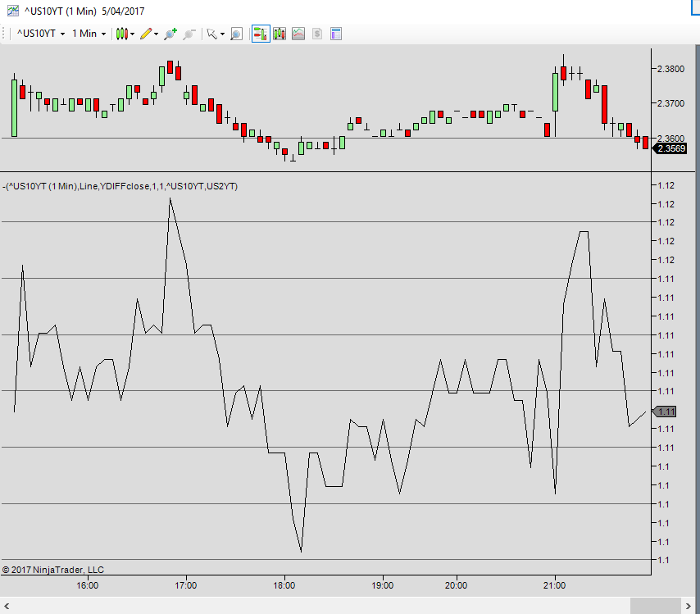Click the zoom in magnifier icon

170,34
